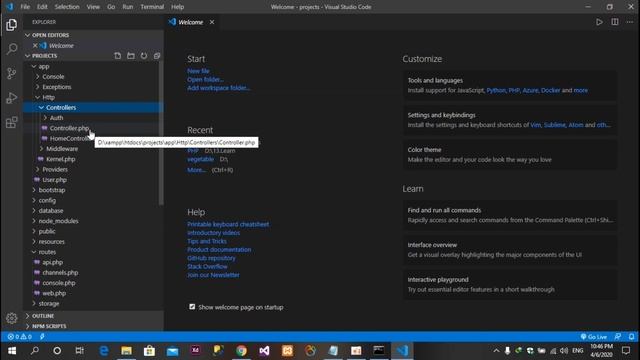Open Printable keyboard cheatsheet link
The width and height of the screenshot is (640, 360).
point(228,224)
